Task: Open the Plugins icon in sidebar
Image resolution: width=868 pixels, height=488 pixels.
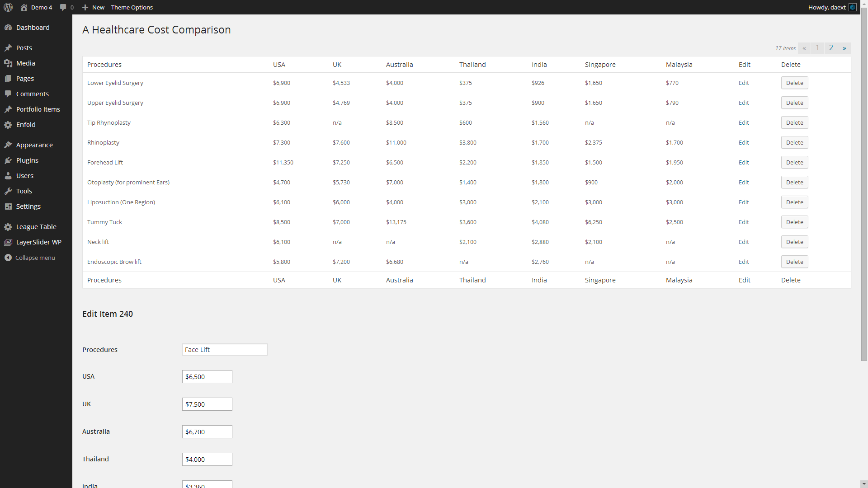Action: 8,160
